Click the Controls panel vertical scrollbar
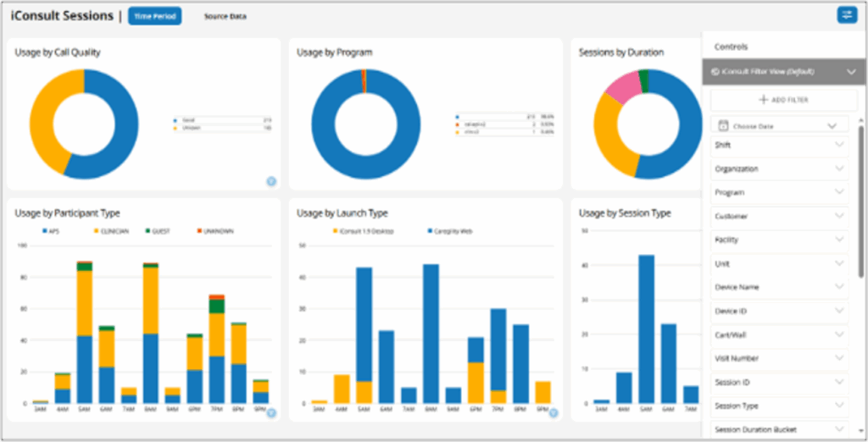The width and height of the screenshot is (868, 442). pos(862,203)
